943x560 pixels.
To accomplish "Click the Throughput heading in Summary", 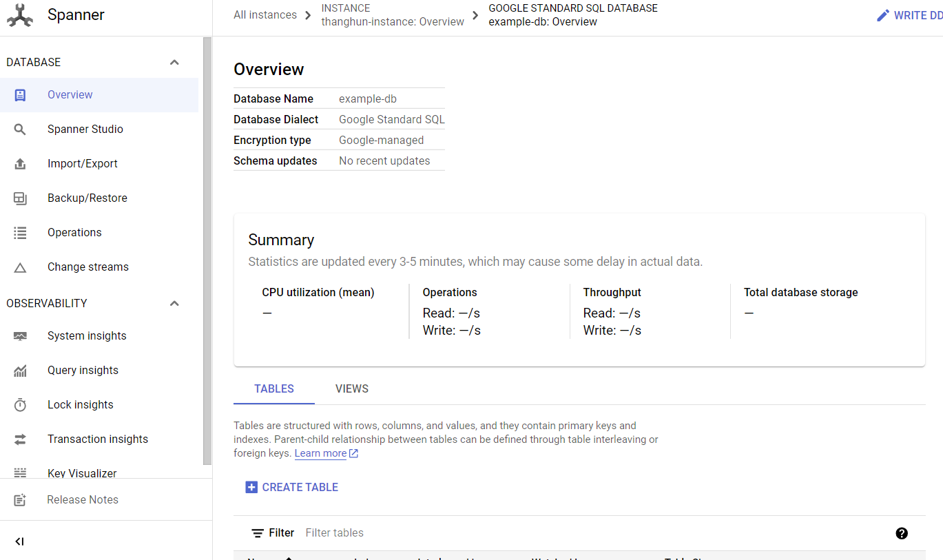I will (612, 293).
